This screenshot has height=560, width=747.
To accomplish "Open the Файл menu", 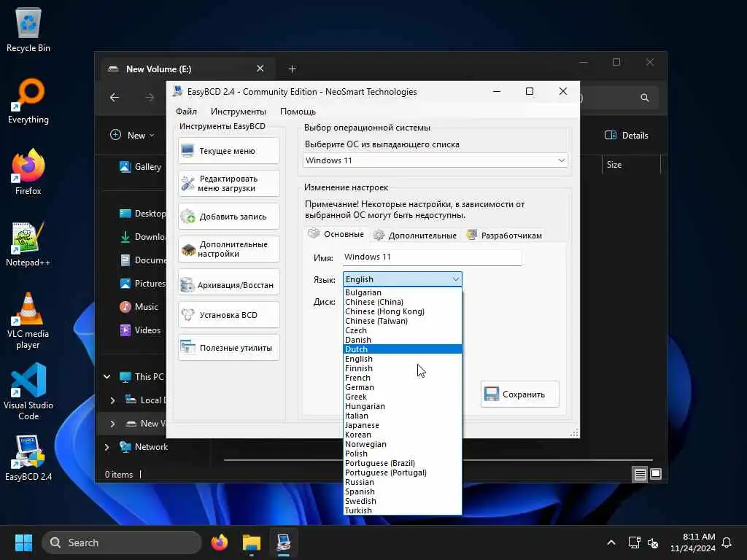I will click(186, 112).
